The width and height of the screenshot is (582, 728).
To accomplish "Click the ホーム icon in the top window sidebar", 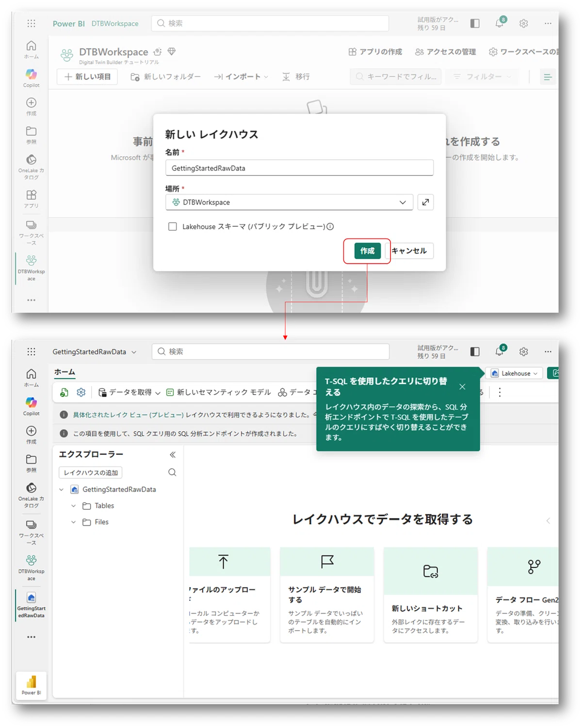I will tap(32, 49).
